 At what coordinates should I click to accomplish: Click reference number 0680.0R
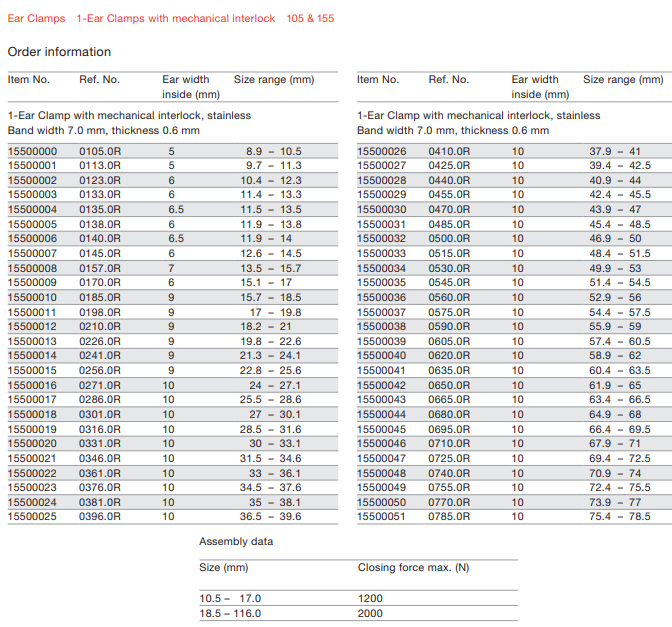[449, 414]
